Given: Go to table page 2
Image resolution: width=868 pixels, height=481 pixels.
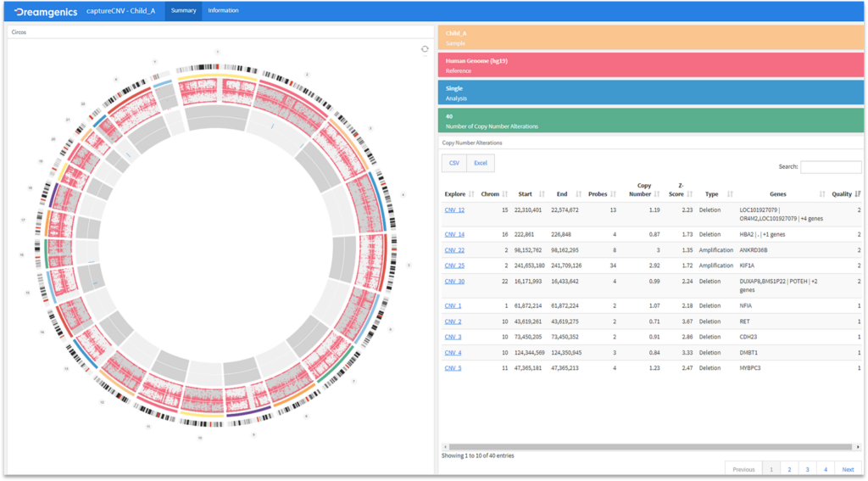Looking at the screenshot, I should tap(789, 469).
